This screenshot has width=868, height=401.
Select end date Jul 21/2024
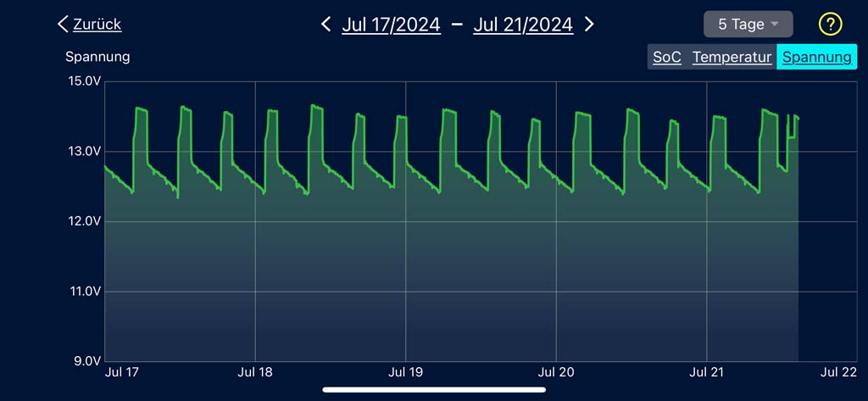coord(523,25)
